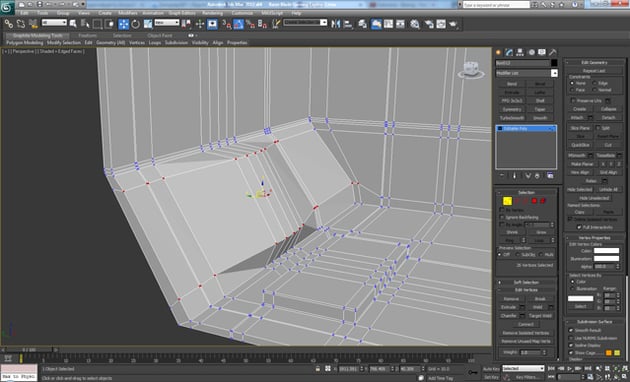The width and height of the screenshot is (630, 382).
Task: Click the TurboSmooth modifier button
Action: [x=511, y=118]
